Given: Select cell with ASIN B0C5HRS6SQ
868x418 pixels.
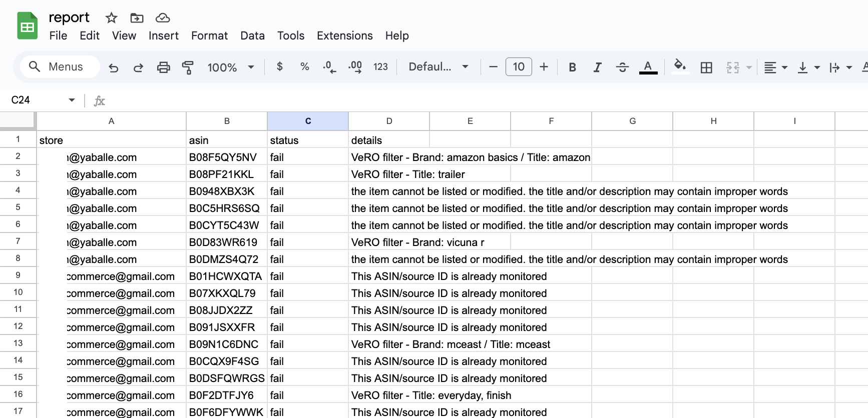Looking at the screenshot, I should click(x=227, y=208).
